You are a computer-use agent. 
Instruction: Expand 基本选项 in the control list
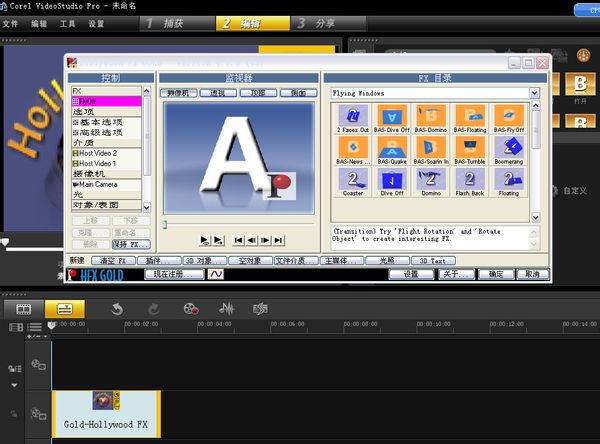[106, 122]
